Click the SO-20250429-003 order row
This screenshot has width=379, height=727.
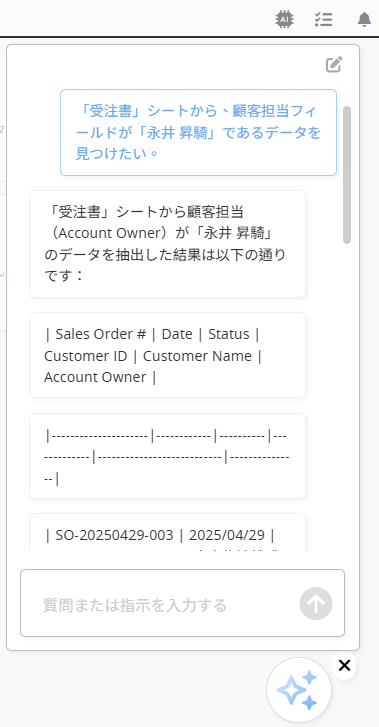pos(167,532)
